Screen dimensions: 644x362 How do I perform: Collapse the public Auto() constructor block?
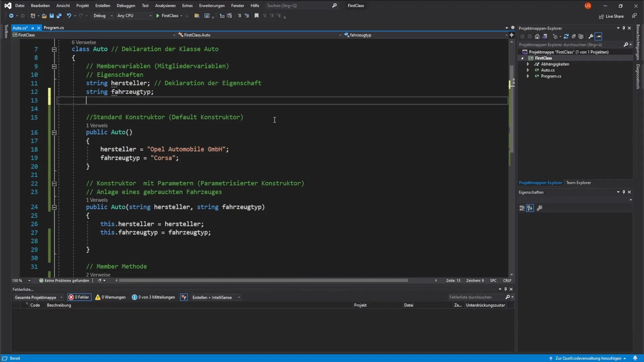54,133
